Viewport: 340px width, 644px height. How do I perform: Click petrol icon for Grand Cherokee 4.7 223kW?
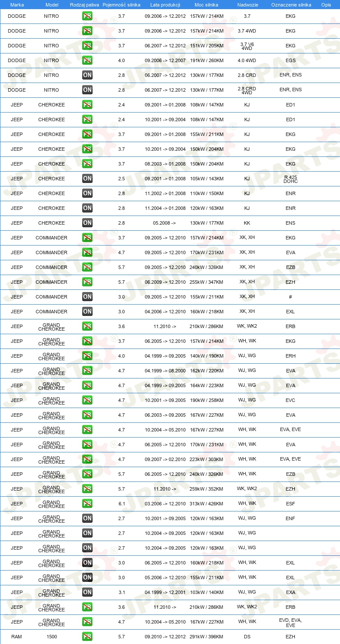pyautogui.click(x=87, y=459)
